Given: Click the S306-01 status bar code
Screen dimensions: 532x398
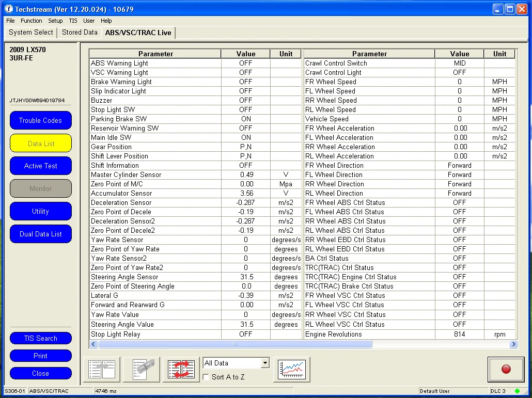Looking at the screenshot, I should click(x=14, y=391).
